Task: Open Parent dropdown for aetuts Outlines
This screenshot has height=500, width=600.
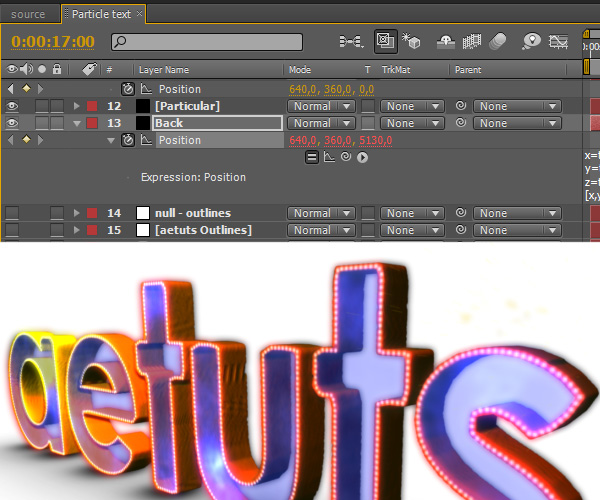Action: pos(517,230)
